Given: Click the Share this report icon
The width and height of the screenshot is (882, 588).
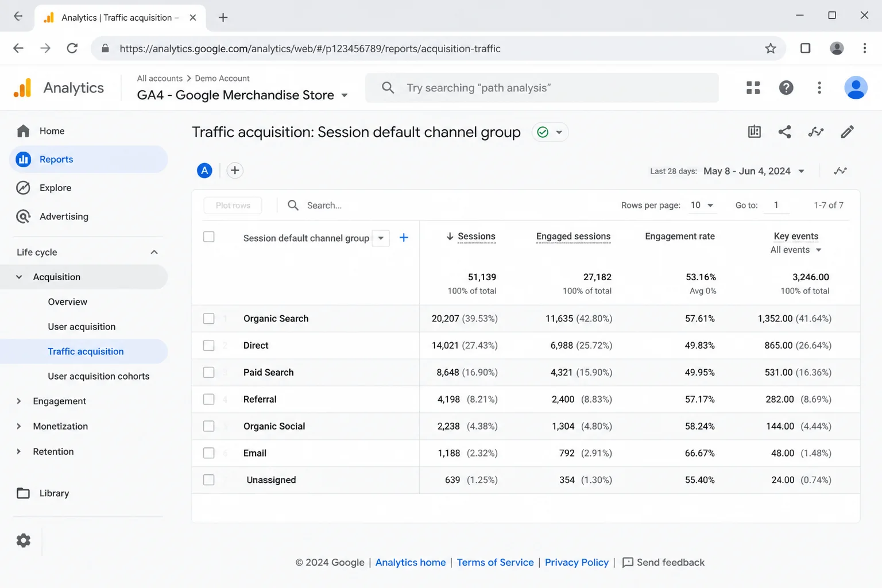Looking at the screenshot, I should [785, 132].
